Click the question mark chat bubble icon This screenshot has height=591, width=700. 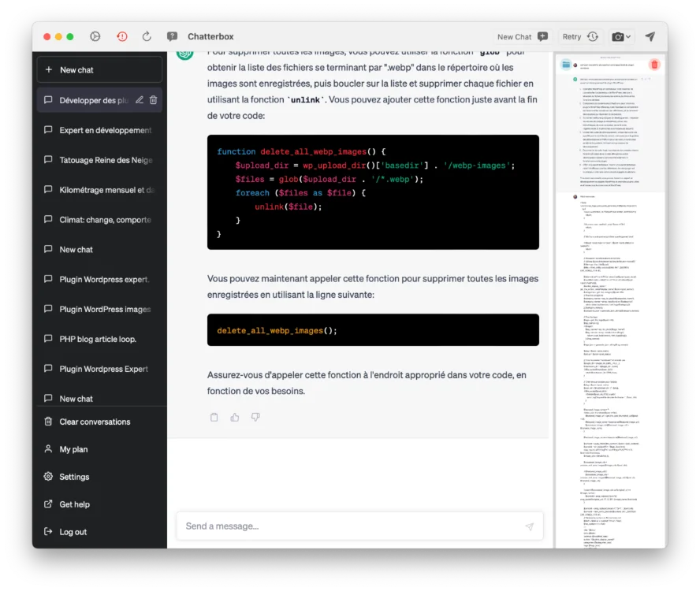[172, 36]
